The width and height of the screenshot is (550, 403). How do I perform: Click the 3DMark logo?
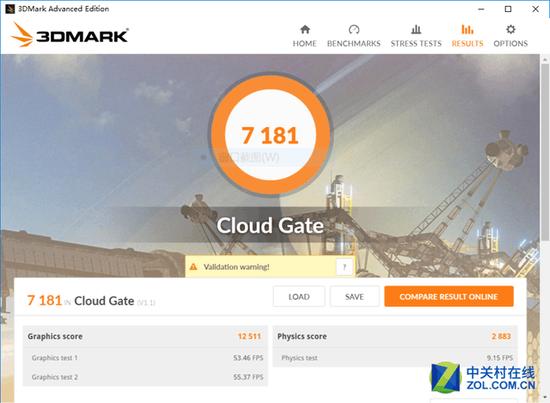(x=69, y=35)
